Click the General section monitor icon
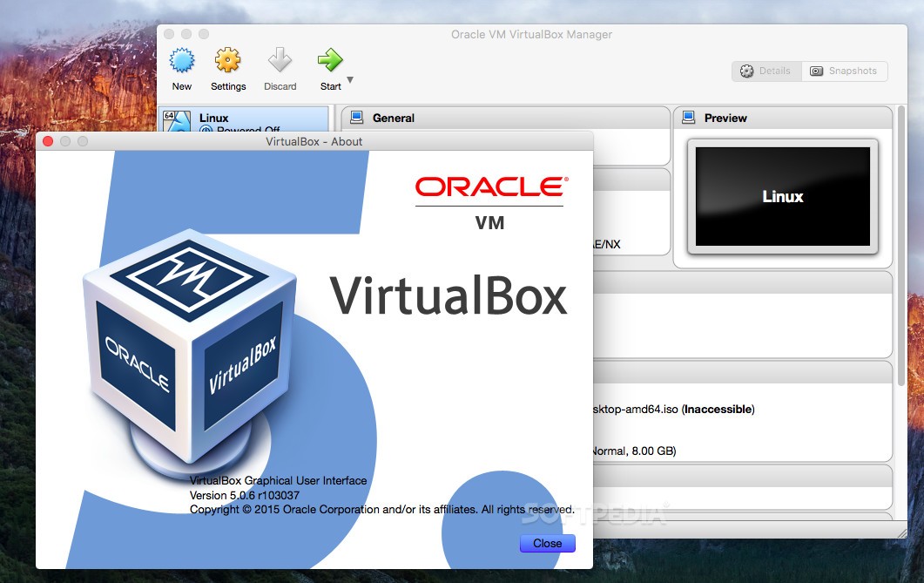This screenshot has height=583, width=924. (356, 118)
